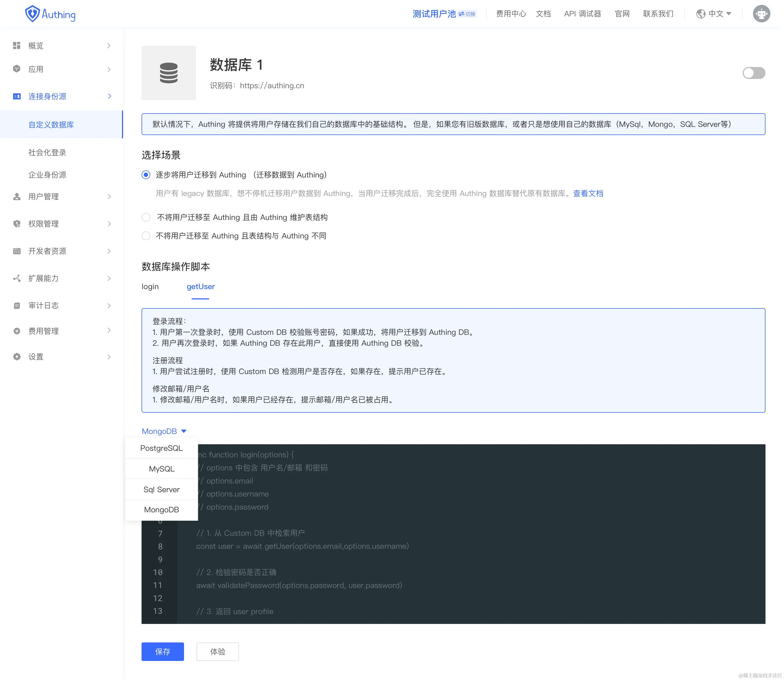Click the blue 保存 button

click(x=163, y=651)
